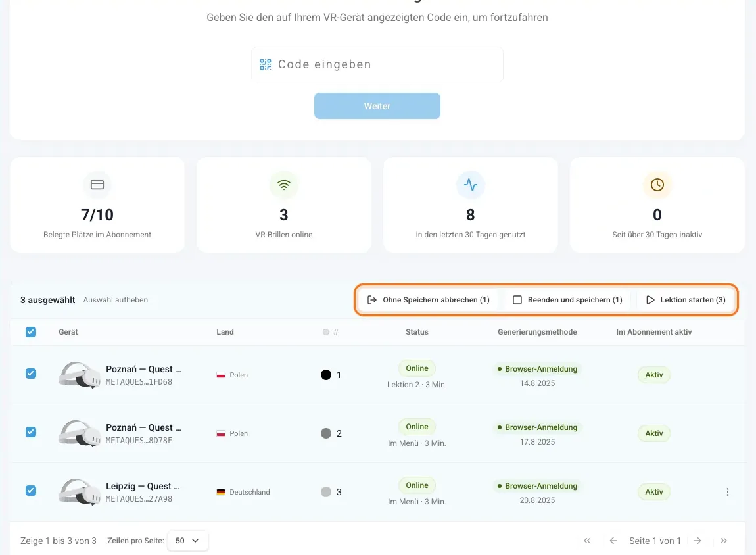This screenshot has height=555, width=756.
Task: Click the # color column header
Action: (331, 331)
